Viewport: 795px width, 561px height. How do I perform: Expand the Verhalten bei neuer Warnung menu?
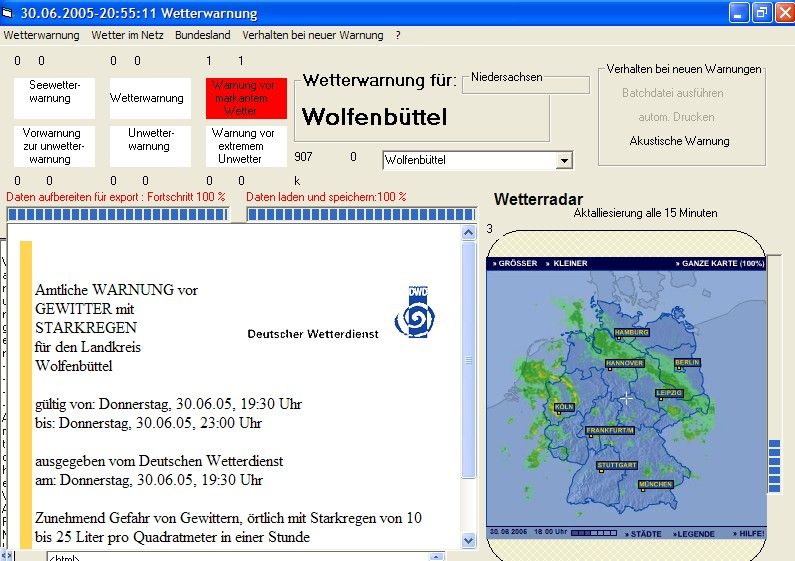pos(312,35)
